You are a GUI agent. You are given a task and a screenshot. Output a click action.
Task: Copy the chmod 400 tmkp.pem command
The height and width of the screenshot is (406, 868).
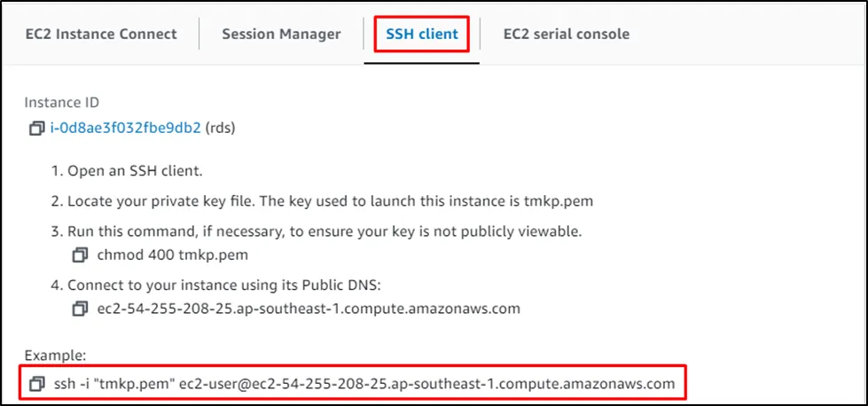point(81,255)
